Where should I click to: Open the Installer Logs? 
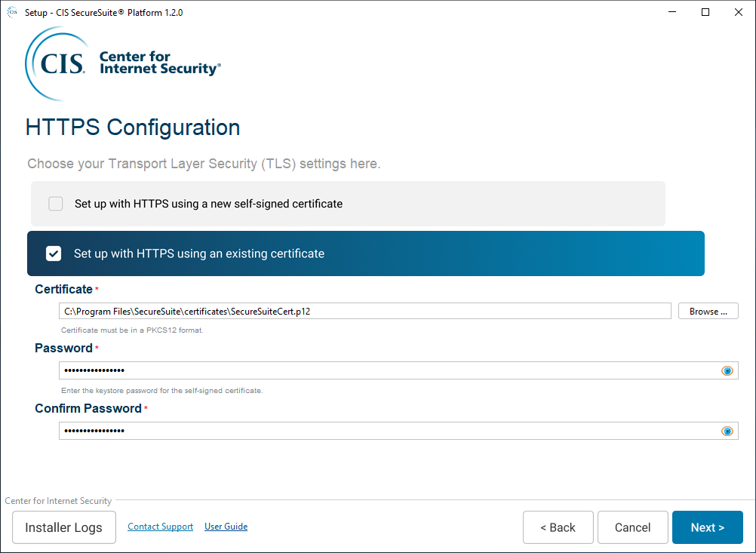[x=64, y=527]
